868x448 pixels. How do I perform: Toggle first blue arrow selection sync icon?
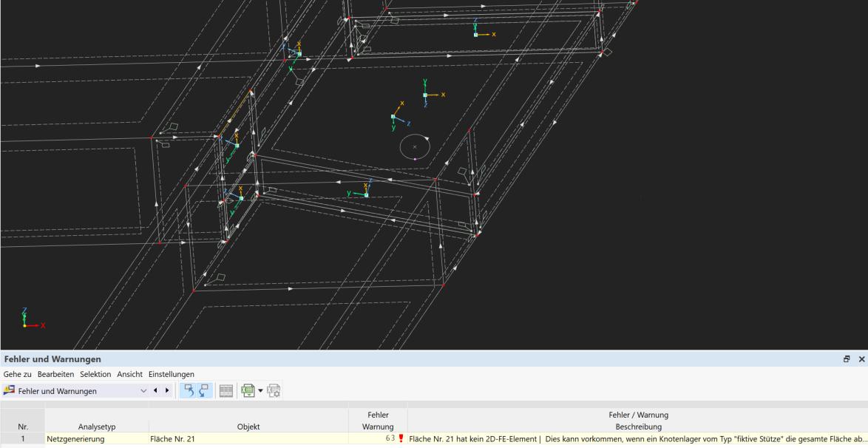pos(189,390)
